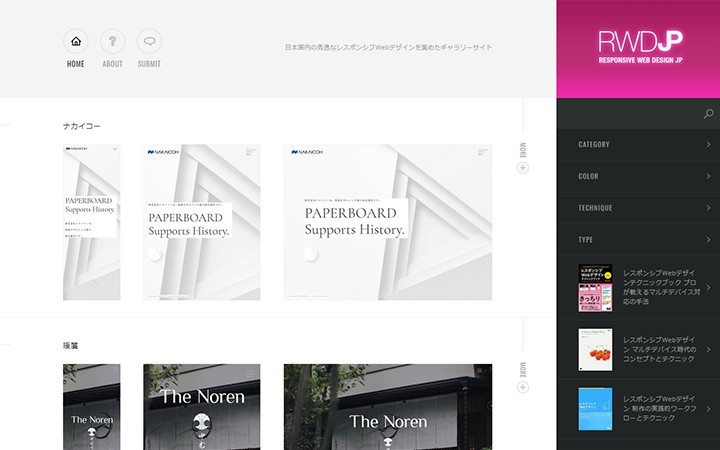Open Nakaicoh desktop-size screenshot thumbnail

point(388,222)
